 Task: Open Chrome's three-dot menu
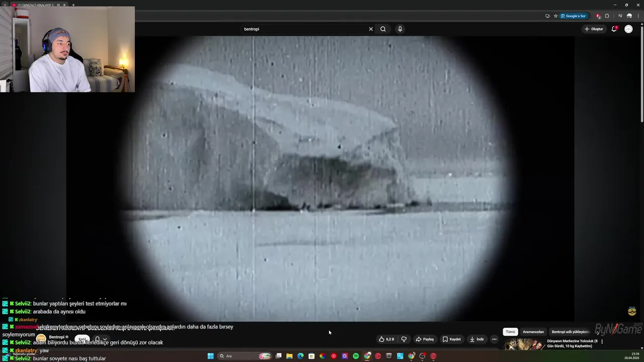tap(638, 16)
